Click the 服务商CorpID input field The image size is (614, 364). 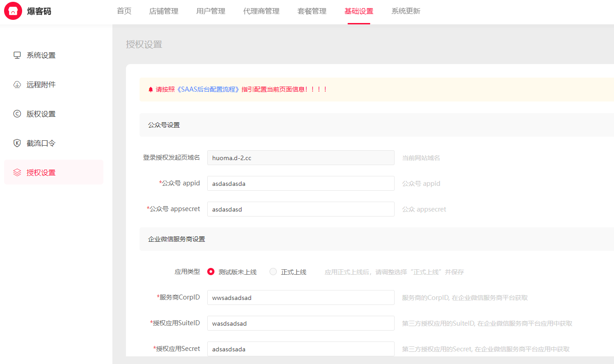(x=301, y=298)
